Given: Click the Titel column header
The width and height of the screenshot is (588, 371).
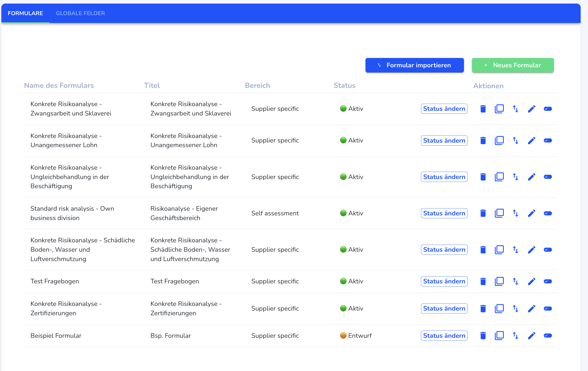Looking at the screenshot, I should [152, 85].
